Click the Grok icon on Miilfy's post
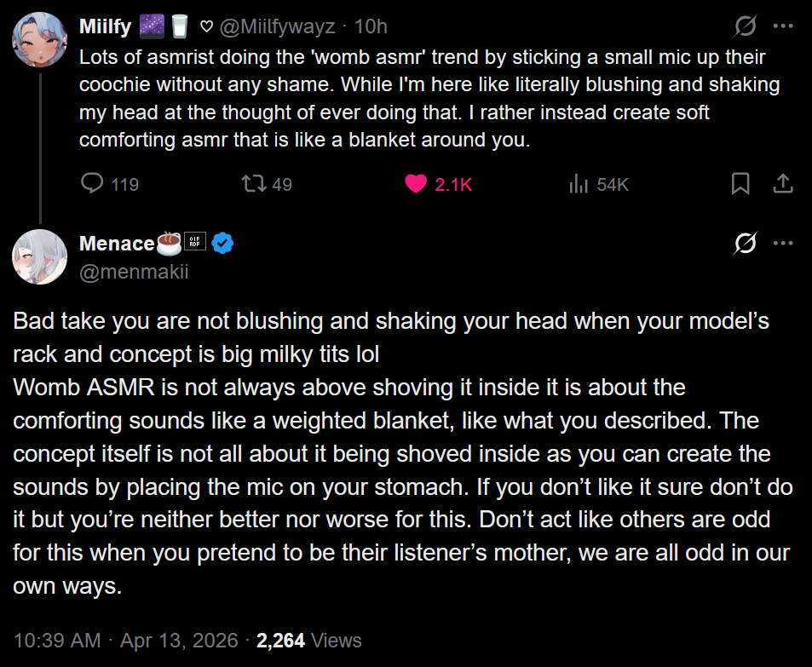Viewport: 812px width, 667px height. (x=745, y=27)
